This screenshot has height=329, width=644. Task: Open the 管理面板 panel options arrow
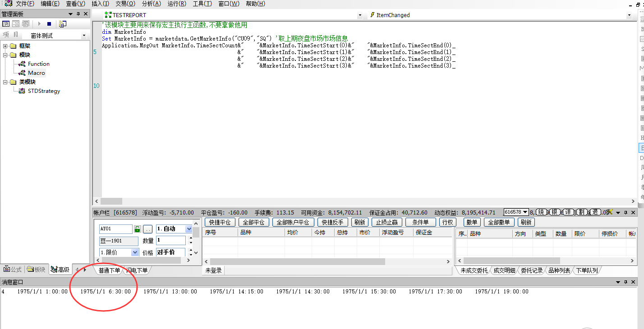click(70, 14)
